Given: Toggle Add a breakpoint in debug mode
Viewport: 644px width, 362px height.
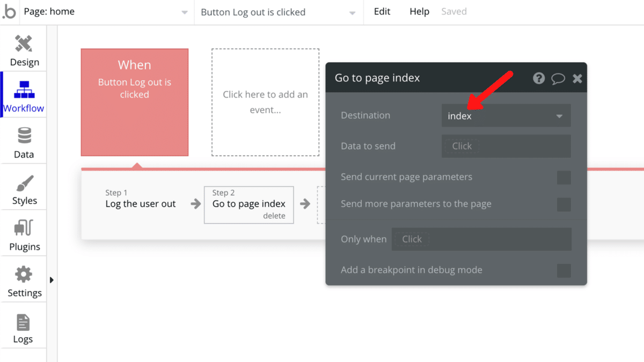Looking at the screenshot, I should (563, 270).
